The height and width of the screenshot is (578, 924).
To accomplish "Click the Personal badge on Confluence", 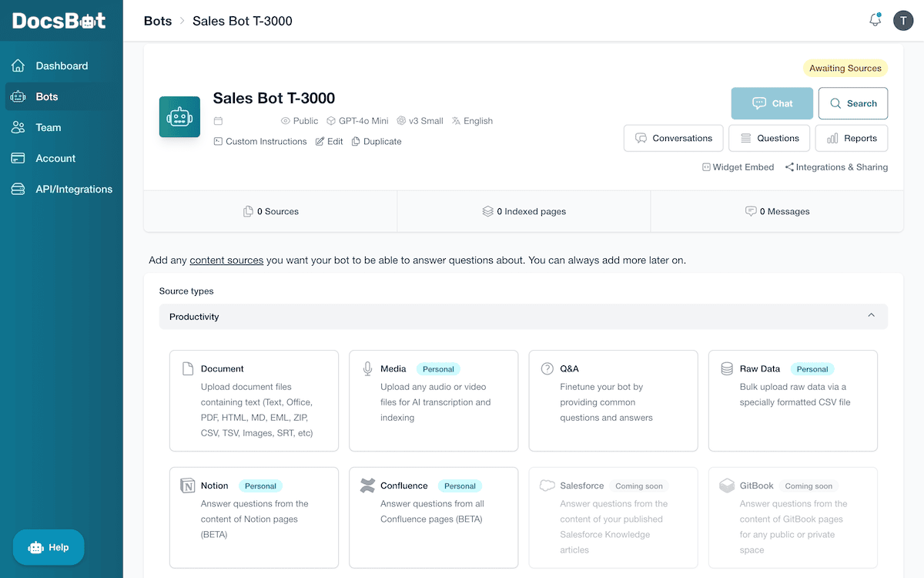I will (x=460, y=486).
